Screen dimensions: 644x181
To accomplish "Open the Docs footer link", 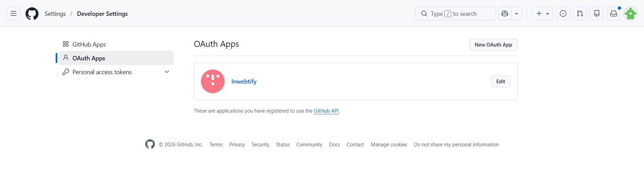I will [334, 145].
